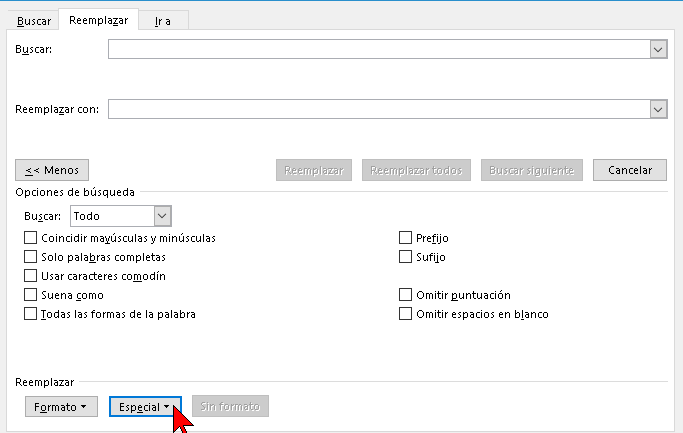Click into the Buscar text field
This screenshot has height=433, width=683.
[x=379, y=49]
